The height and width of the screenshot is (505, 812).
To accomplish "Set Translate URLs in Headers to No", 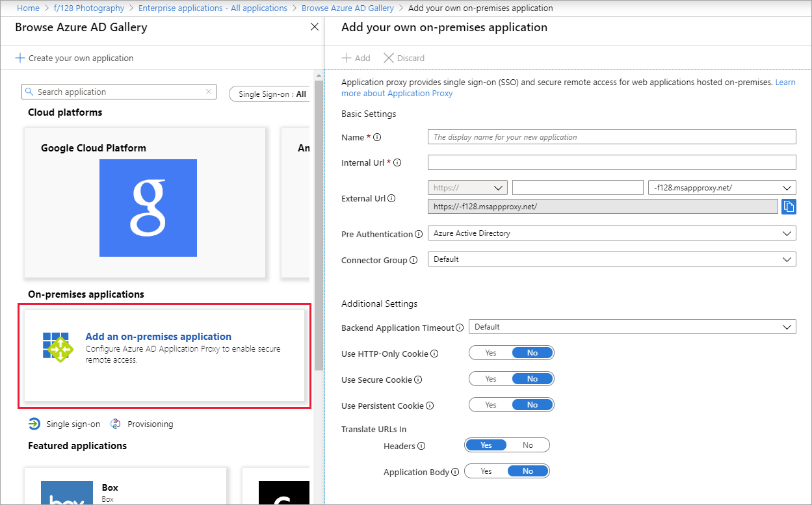I will point(528,445).
